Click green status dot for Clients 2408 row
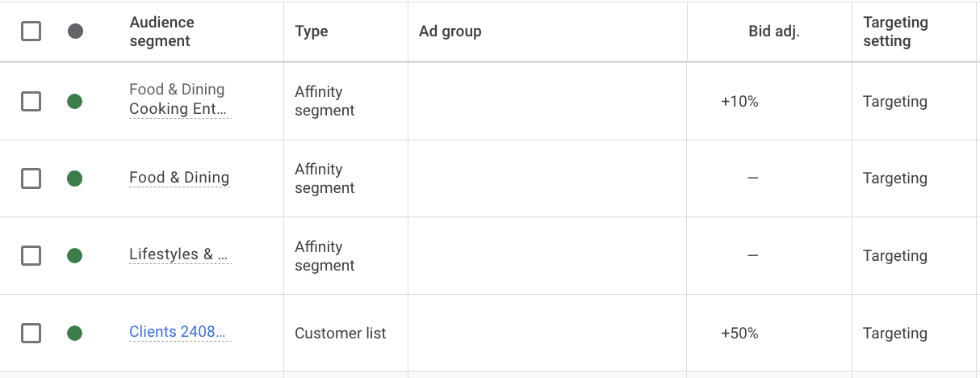Viewport: 980px width, 378px height. pyautogui.click(x=74, y=333)
